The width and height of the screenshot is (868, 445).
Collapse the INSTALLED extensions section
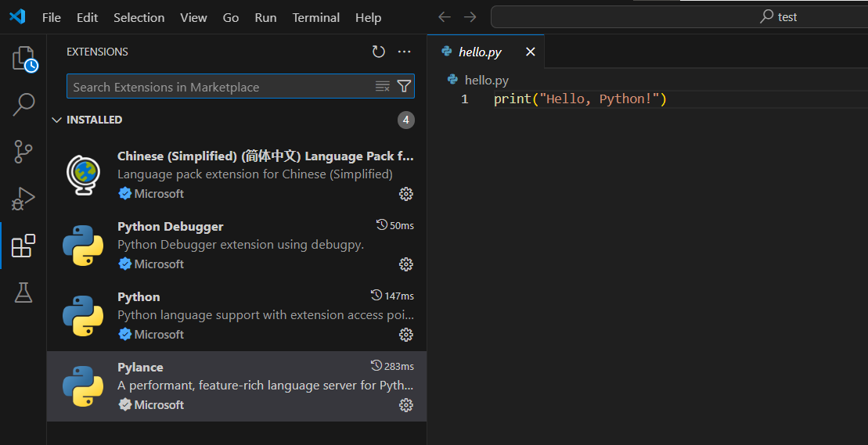click(56, 120)
